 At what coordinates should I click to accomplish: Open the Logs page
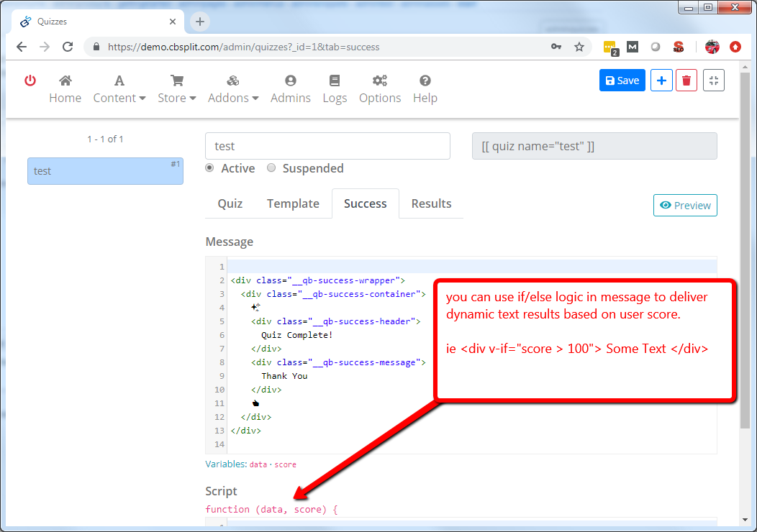(335, 89)
